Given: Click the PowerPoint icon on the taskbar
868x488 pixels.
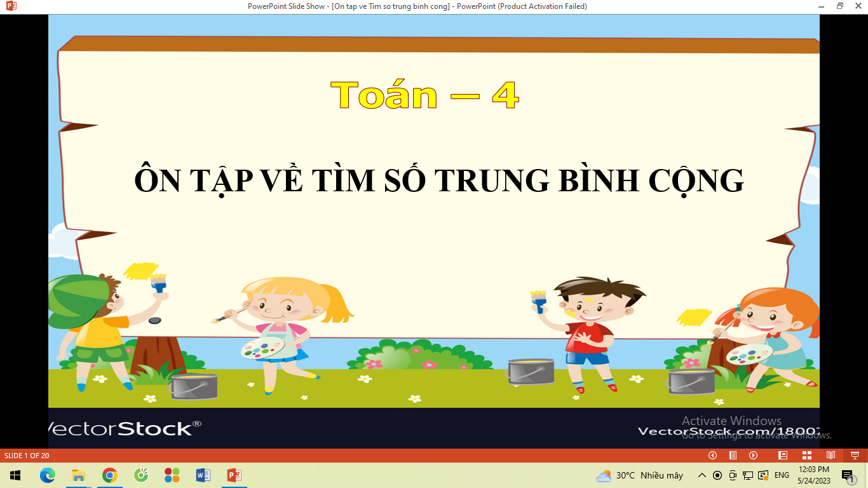Looking at the screenshot, I should (x=234, y=475).
